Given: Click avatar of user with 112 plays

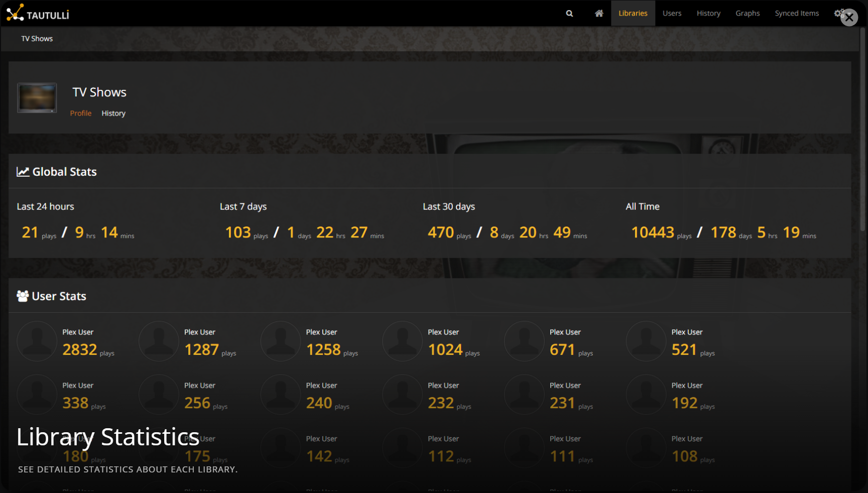Looking at the screenshot, I should tap(402, 447).
